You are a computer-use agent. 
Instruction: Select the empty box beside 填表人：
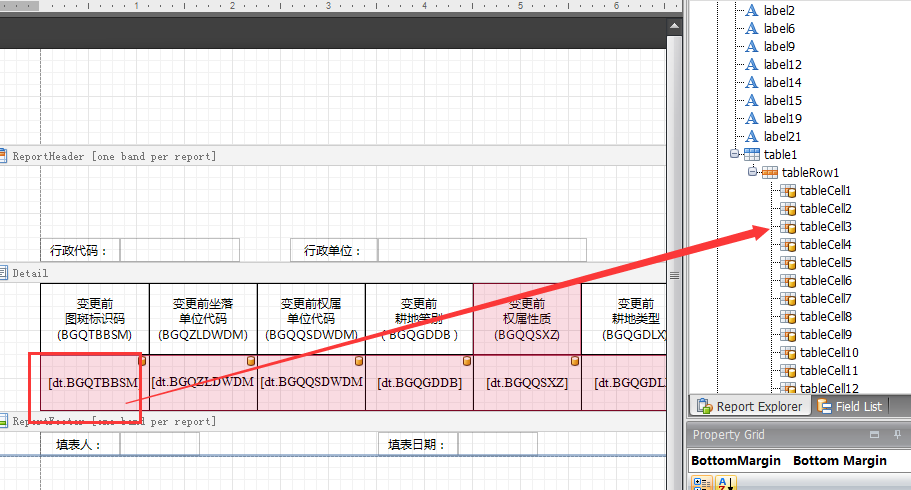[x=160, y=444]
